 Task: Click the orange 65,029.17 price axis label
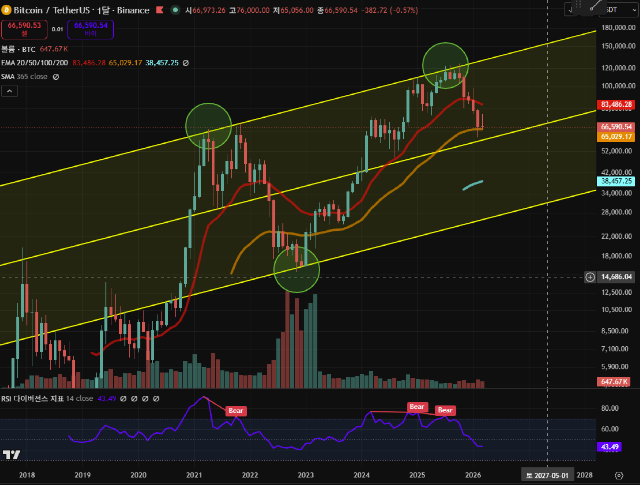tap(616, 137)
